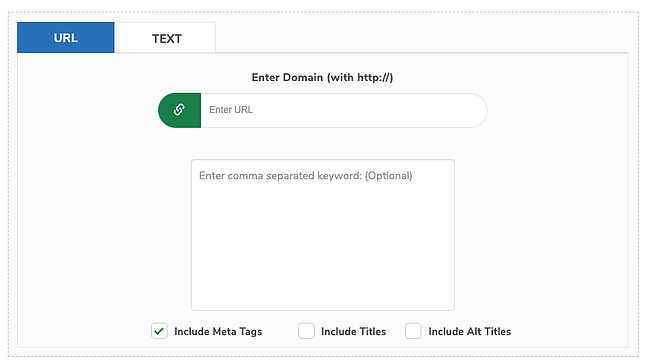Enable the Include Alt Titles checkbox

pos(413,331)
